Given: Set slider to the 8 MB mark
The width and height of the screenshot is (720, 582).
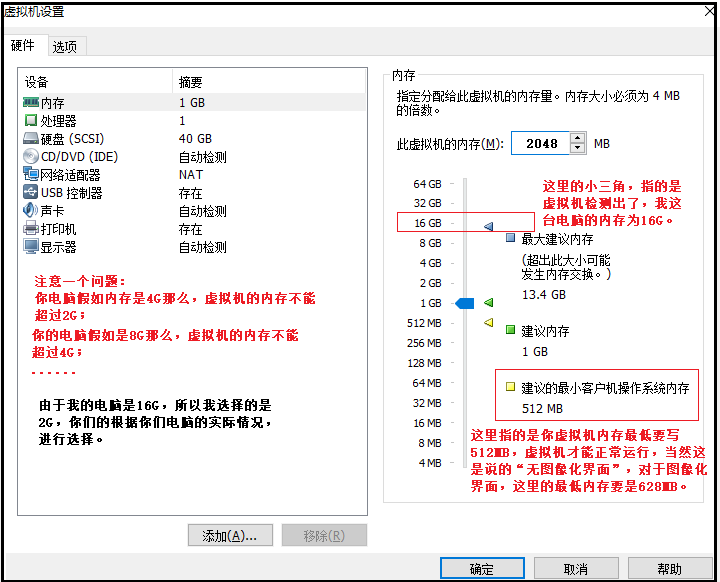Looking at the screenshot, I should point(429,443).
